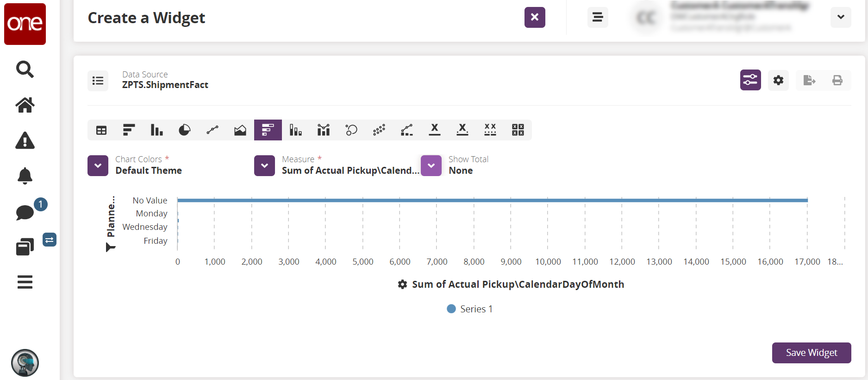Click the Save Widget button
Viewport: 868px width, 380px height.
[811, 353]
